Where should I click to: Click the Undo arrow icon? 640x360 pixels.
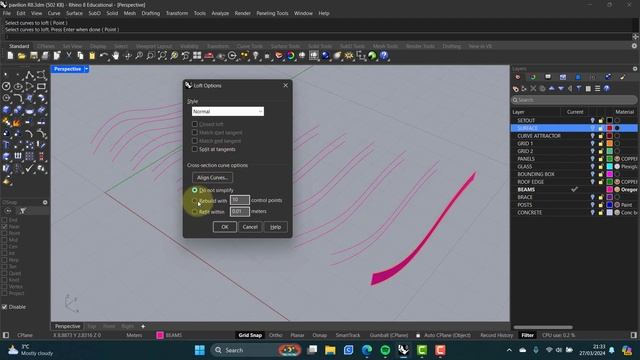pyautogui.click(x=104, y=56)
